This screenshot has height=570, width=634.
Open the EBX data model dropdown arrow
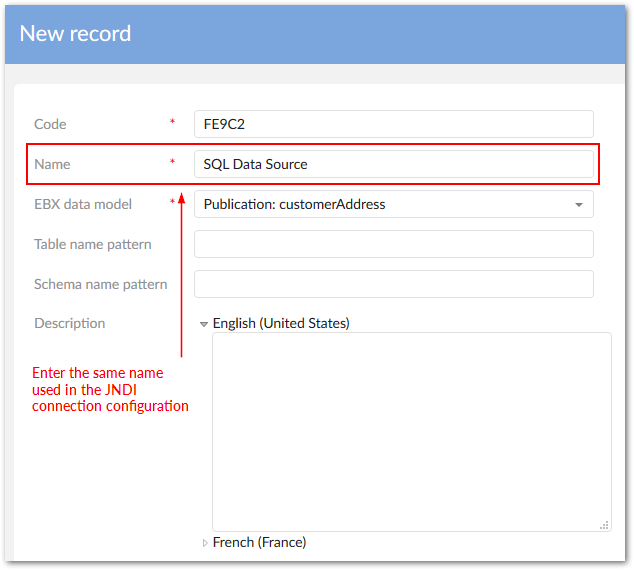578,205
